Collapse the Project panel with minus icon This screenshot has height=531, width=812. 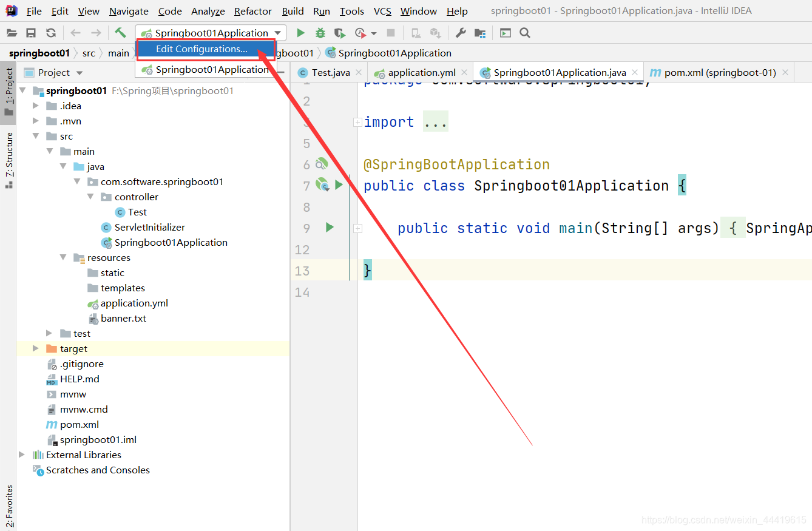coord(281,72)
